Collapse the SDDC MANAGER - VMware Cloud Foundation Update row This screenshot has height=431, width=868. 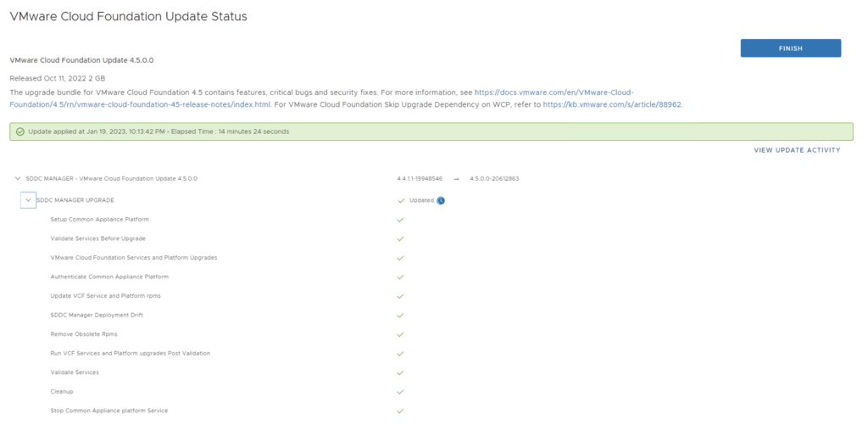[x=19, y=178]
